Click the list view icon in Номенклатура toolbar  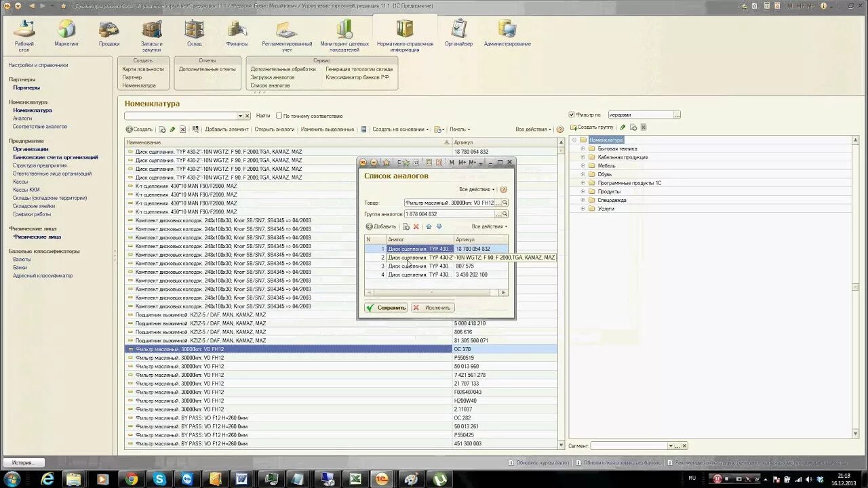coord(363,129)
